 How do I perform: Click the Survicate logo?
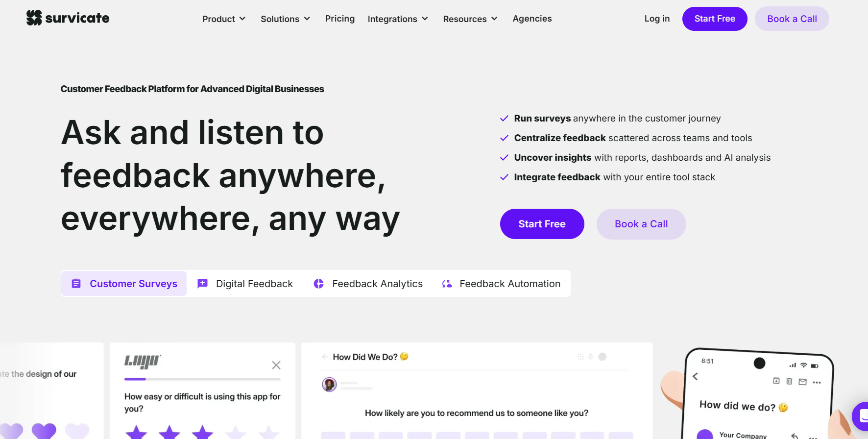pos(68,18)
